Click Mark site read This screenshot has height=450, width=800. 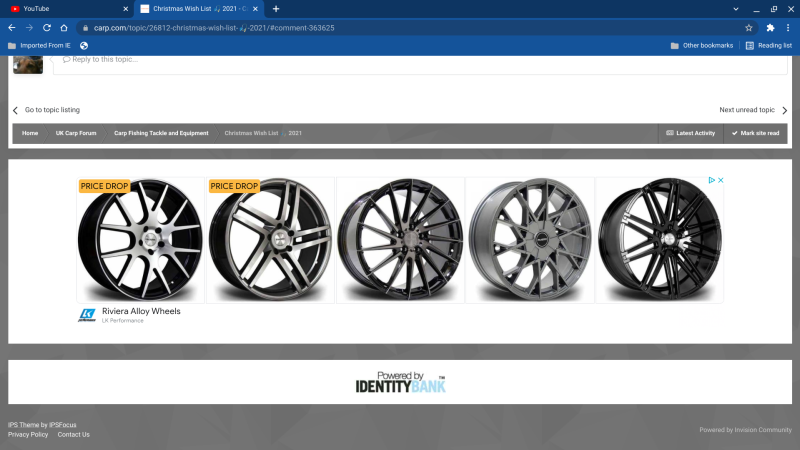755,133
